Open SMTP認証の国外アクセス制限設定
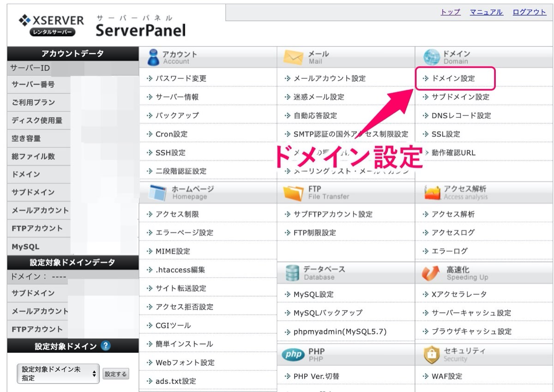The height and width of the screenshot is (392, 554). click(351, 134)
